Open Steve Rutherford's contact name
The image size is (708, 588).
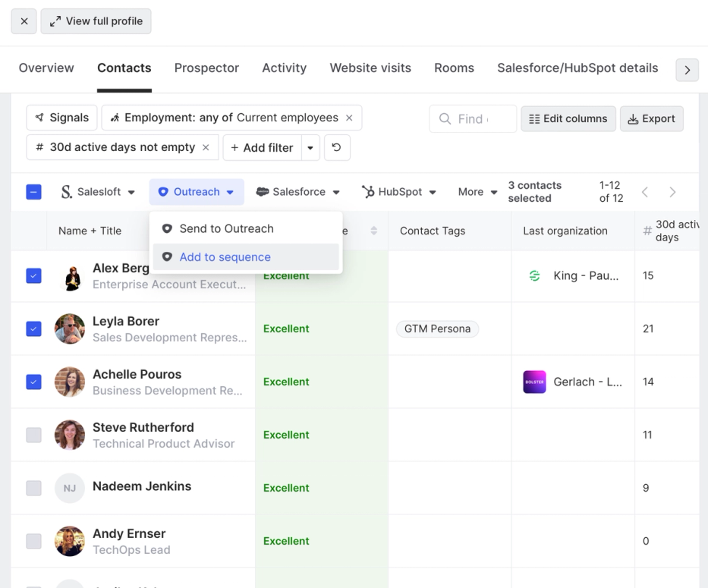(143, 427)
